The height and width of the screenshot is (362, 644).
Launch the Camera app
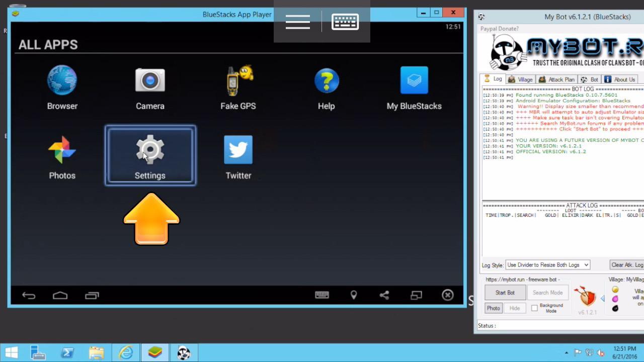pos(150,88)
